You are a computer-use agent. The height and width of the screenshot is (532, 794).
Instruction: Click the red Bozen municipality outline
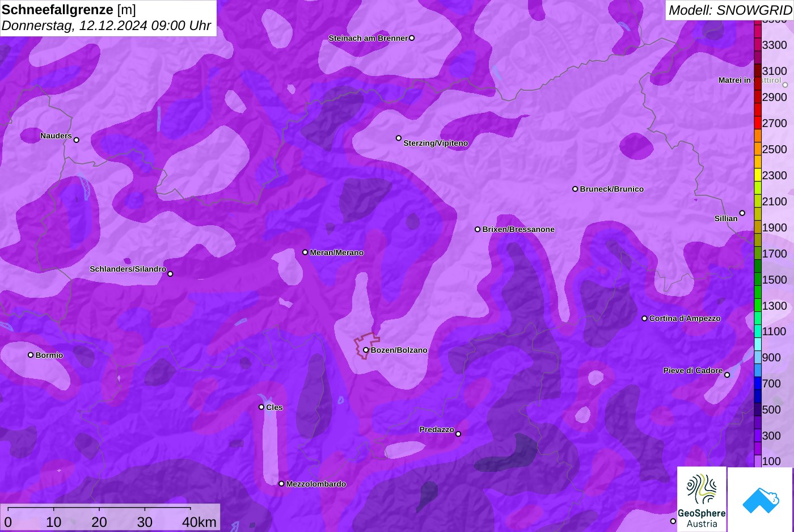366,346
